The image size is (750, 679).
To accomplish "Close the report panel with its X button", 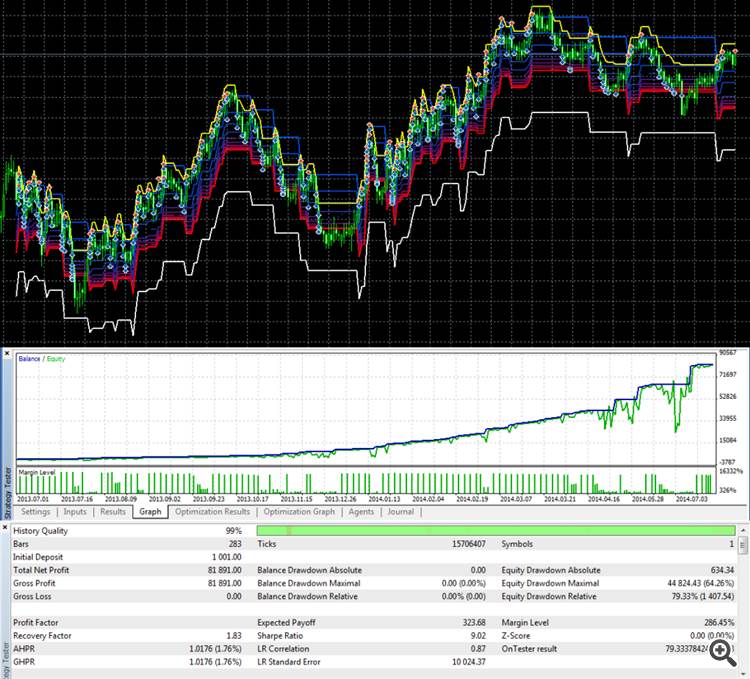I will tap(5, 527).
